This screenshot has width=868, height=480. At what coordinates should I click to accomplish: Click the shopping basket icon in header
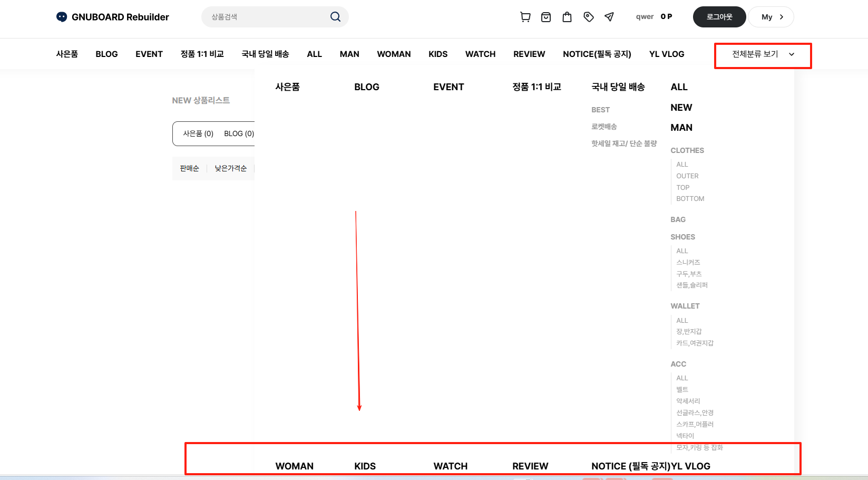(x=546, y=17)
